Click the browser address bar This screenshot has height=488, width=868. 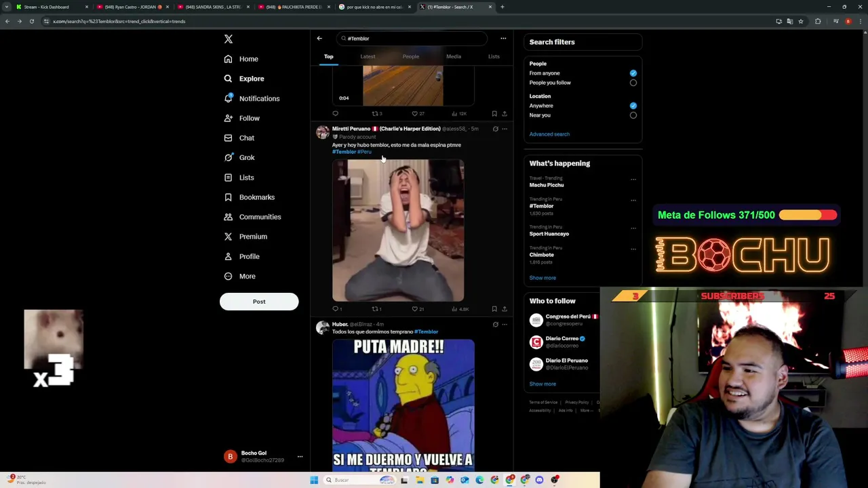[407, 21]
